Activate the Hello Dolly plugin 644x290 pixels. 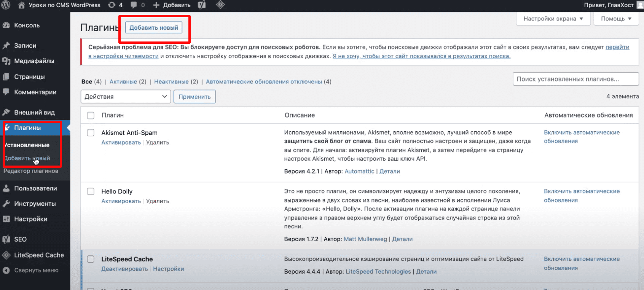(121, 201)
